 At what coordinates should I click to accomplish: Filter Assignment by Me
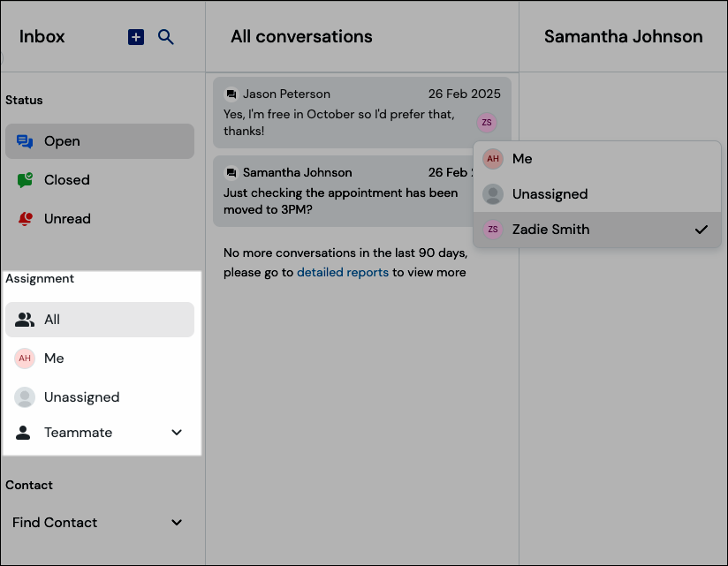100,358
